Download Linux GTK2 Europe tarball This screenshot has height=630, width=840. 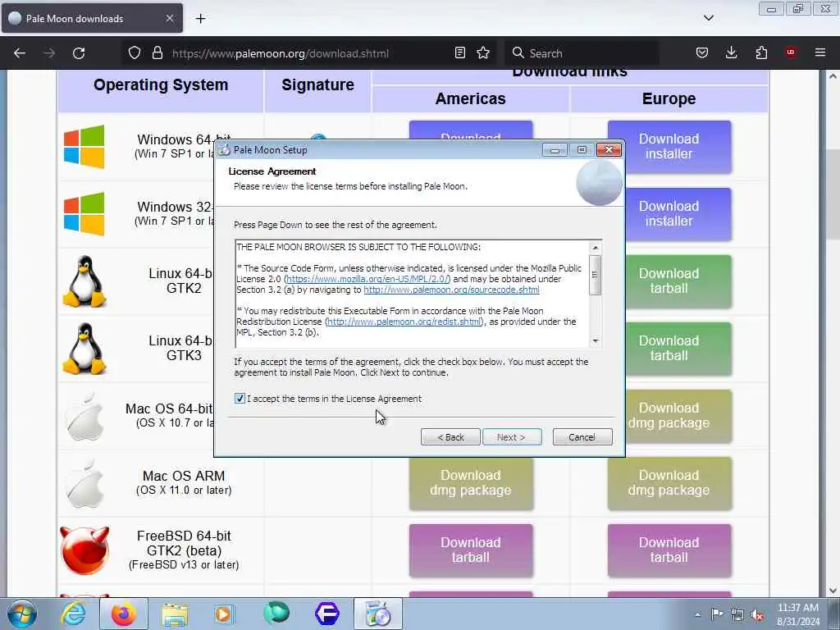(x=669, y=281)
